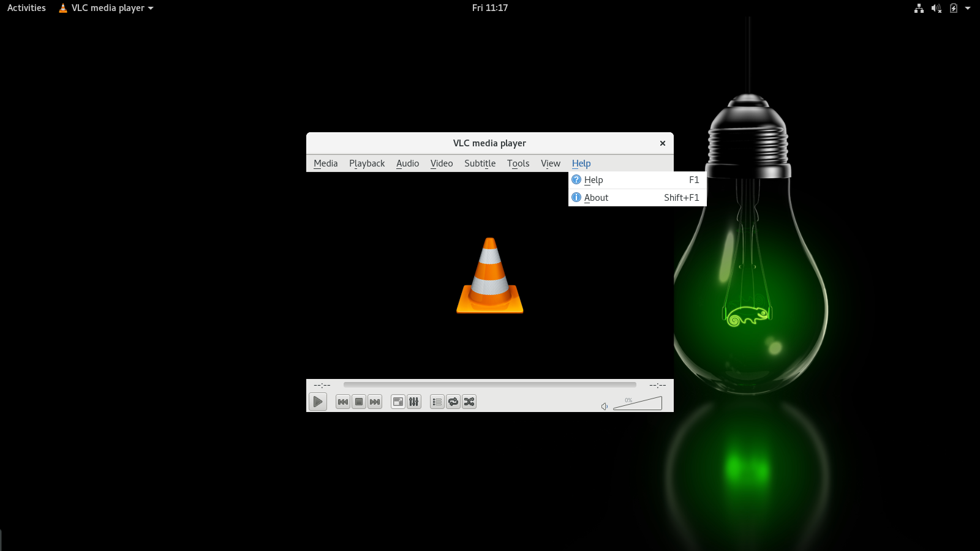Viewport: 980px width, 551px height.
Task: Click the previous media skip button
Action: (343, 402)
